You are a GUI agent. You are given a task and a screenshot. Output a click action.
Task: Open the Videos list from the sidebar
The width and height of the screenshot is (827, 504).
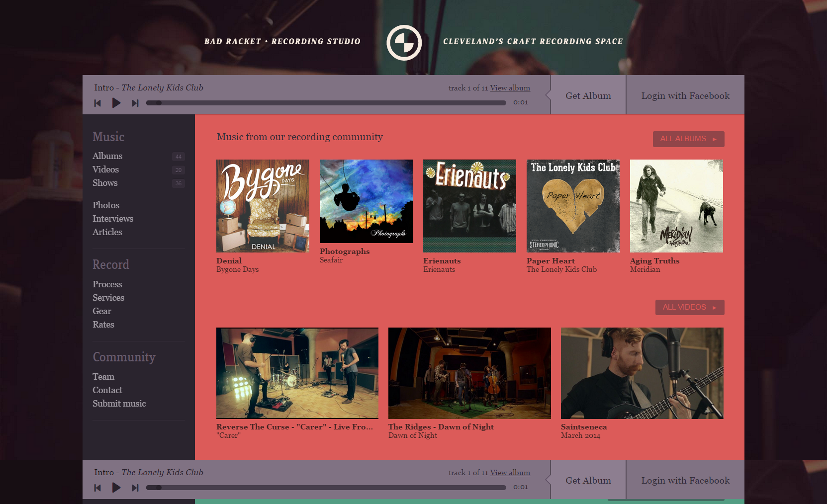105,169
